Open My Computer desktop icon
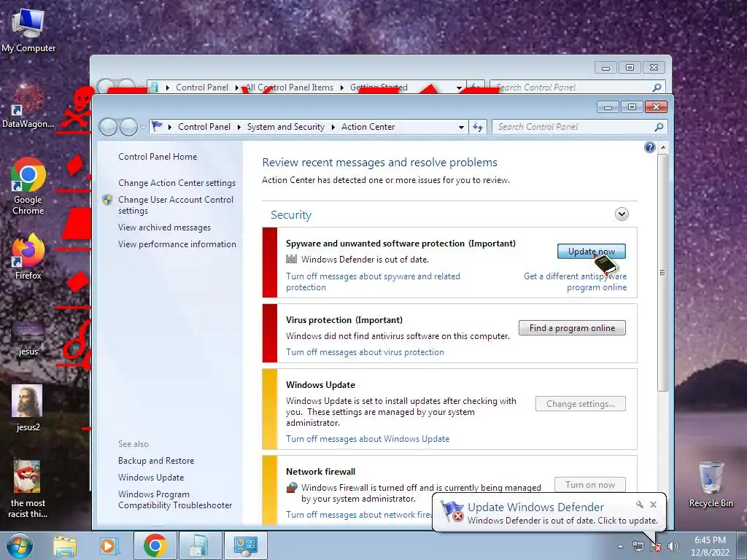 click(28, 30)
